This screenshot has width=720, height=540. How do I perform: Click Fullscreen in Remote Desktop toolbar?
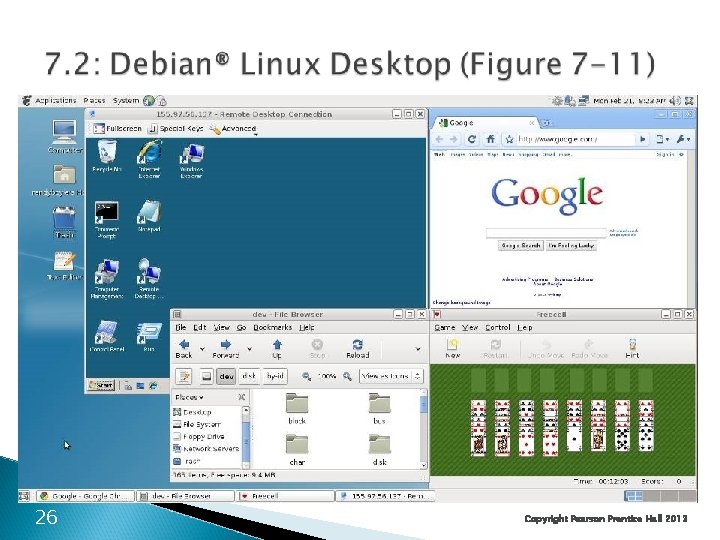click(x=117, y=129)
